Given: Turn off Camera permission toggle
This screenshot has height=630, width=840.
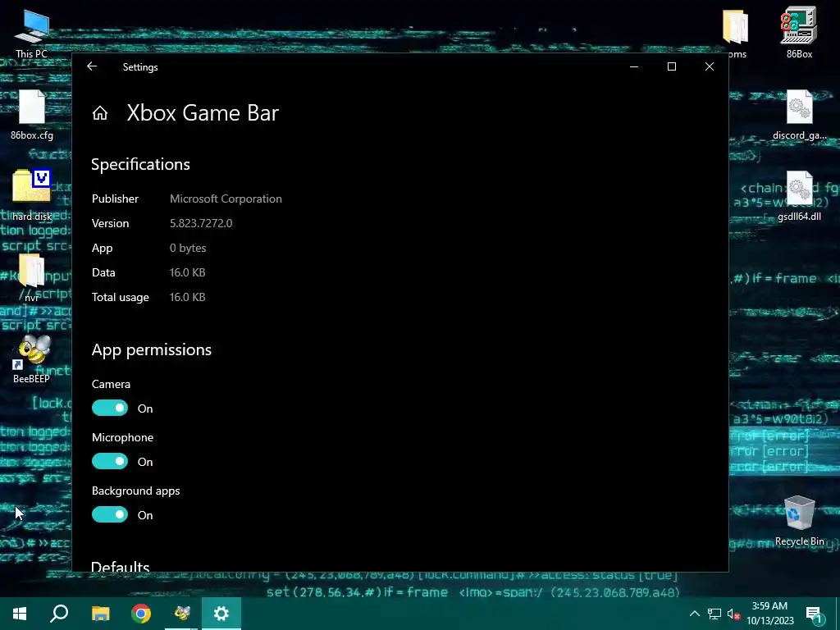Looking at the screenshot, I should tap(110, 409).
